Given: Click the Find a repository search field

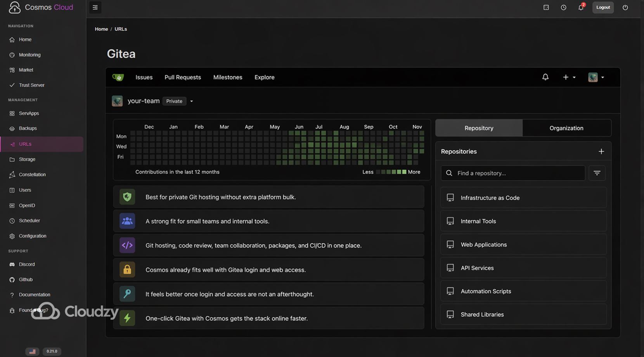Looking at the screenshot, I should coord(513,173).
